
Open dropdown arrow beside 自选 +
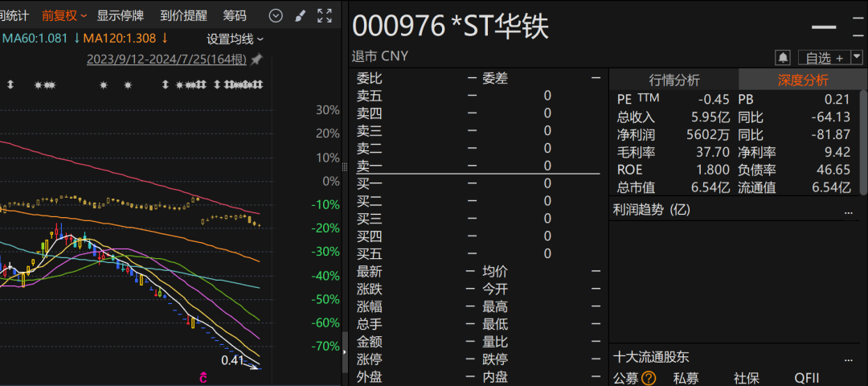tap(857, 57)
